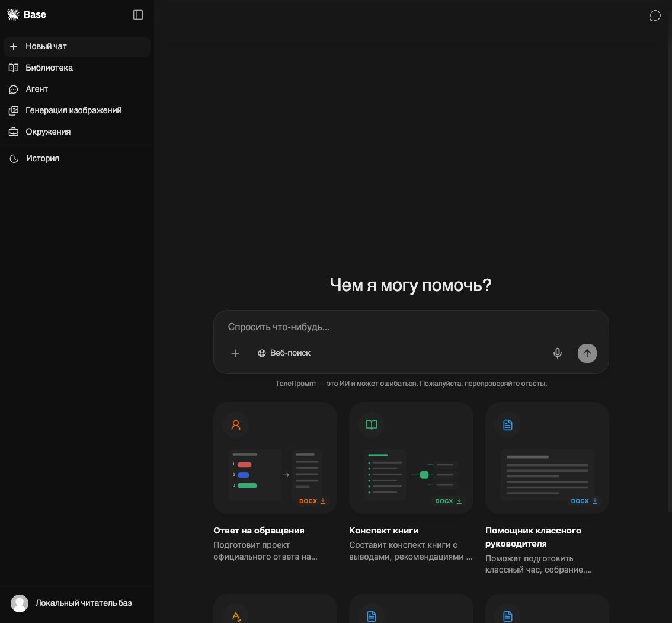Screen dimensions: 672x623
Task: Click the blue document icon on Помощник классного руководителя card
Action: pos(507,425)
